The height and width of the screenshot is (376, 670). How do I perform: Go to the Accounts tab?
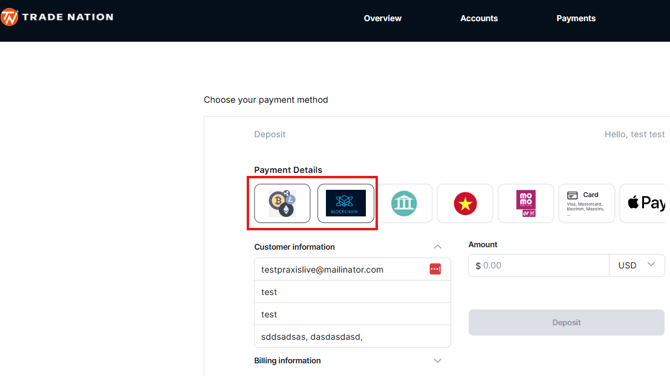(x=479, y=18)
